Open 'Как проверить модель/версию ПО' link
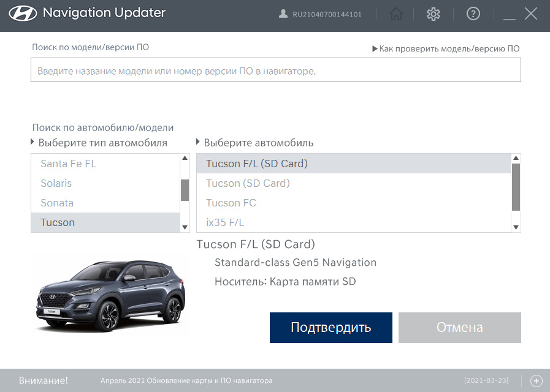Screen dimensions: 550x392 tap(446, 48)
